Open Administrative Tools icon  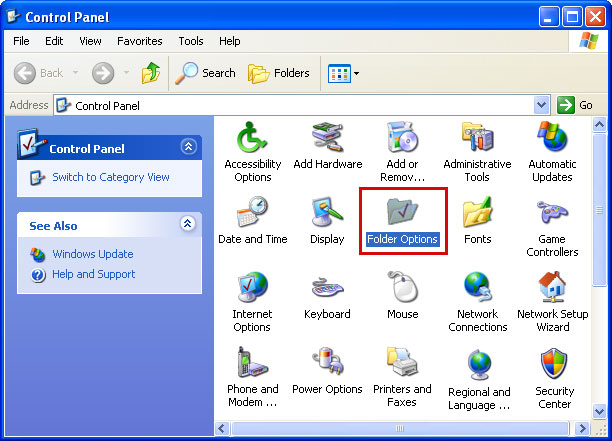tap(477, 152)
